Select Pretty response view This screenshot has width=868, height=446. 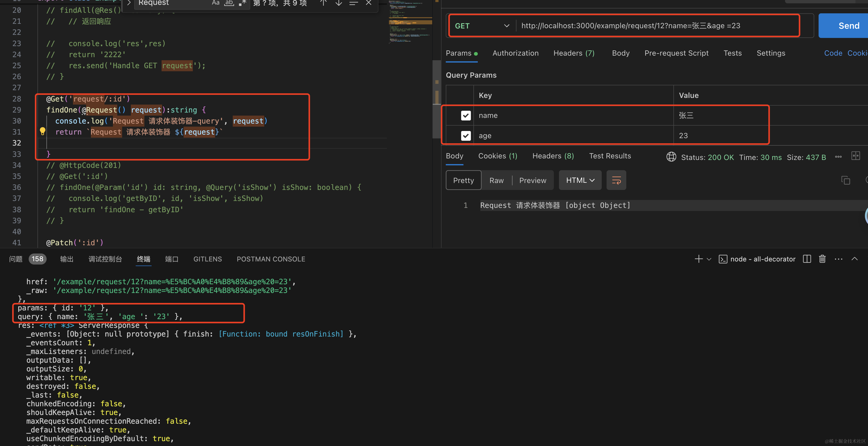(x=463, y=180)
